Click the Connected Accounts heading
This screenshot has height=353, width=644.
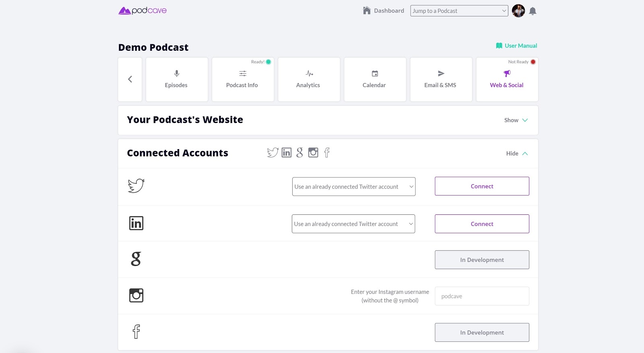pos(178,153)
